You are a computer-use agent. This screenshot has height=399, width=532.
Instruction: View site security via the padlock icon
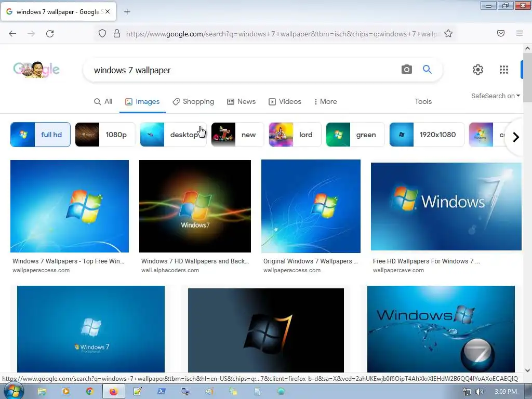(x=117, y=34)
